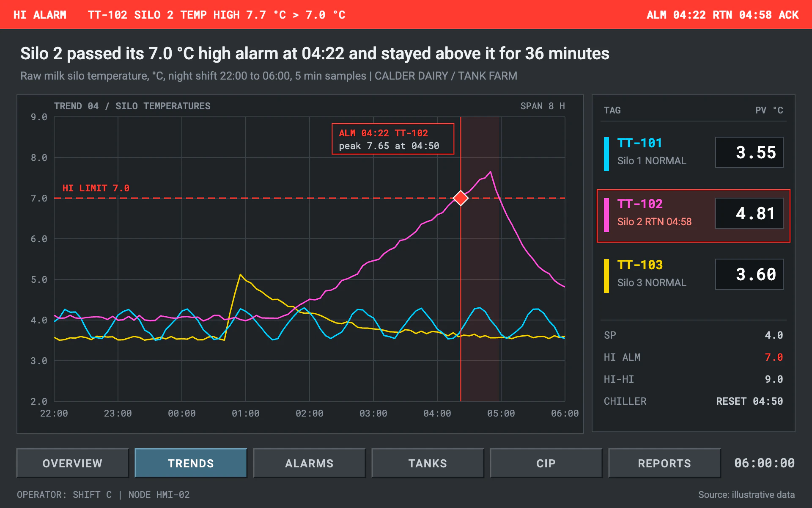Acknowledge alarm via ACK in banner
Image resolution: width=812 pixels, height=508 pixels.
tap(789, 15)
